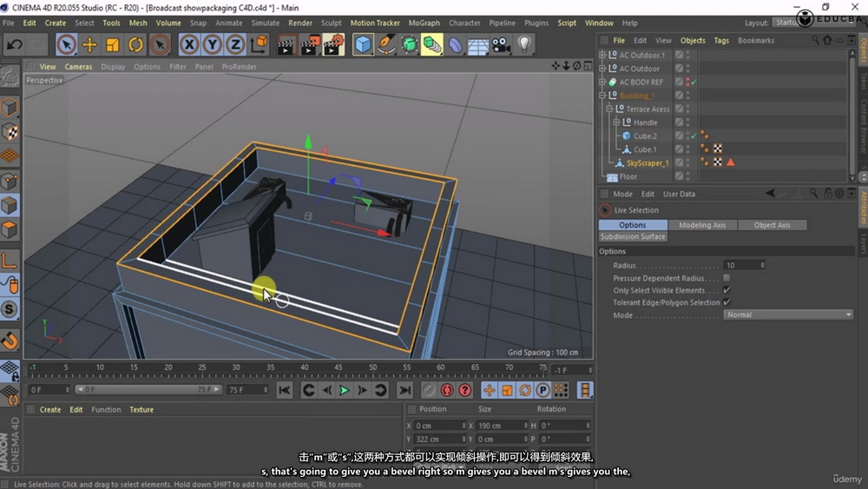Switch to Edges mode icon
The image size is (868, 489).
click(10, 206)
